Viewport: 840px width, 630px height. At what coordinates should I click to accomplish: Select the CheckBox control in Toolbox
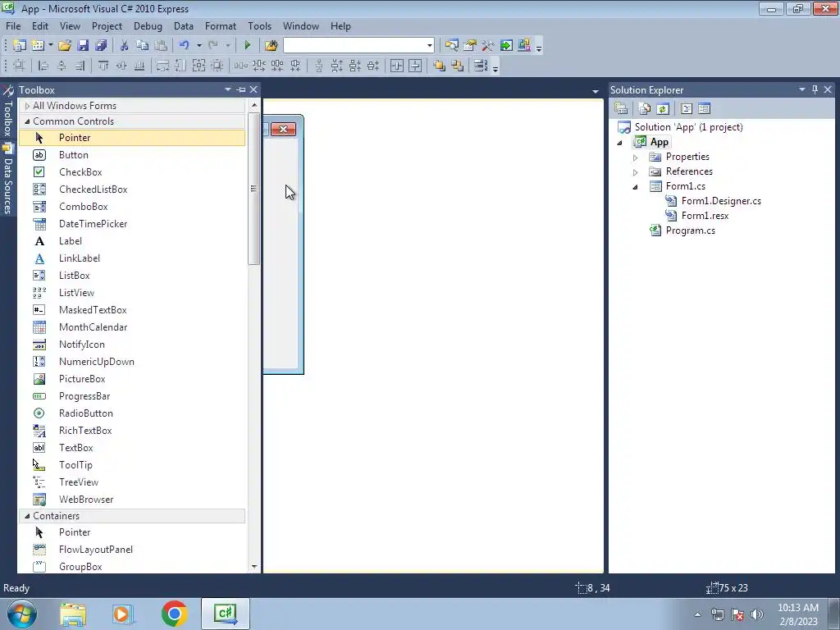[x=132, y=172]
